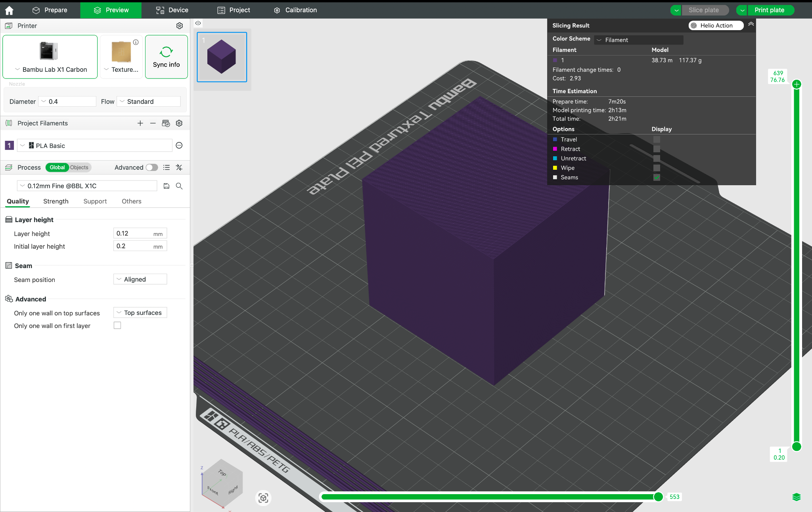Open AMS filament sync icon
Screen dimensions: 812x512
tap(166, 123)
